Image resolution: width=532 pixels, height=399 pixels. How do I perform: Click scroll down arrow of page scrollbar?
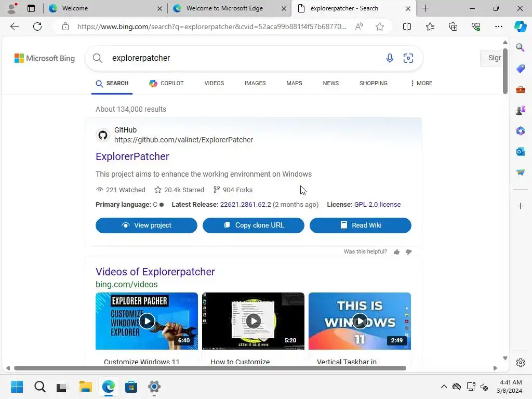(505, 358)
